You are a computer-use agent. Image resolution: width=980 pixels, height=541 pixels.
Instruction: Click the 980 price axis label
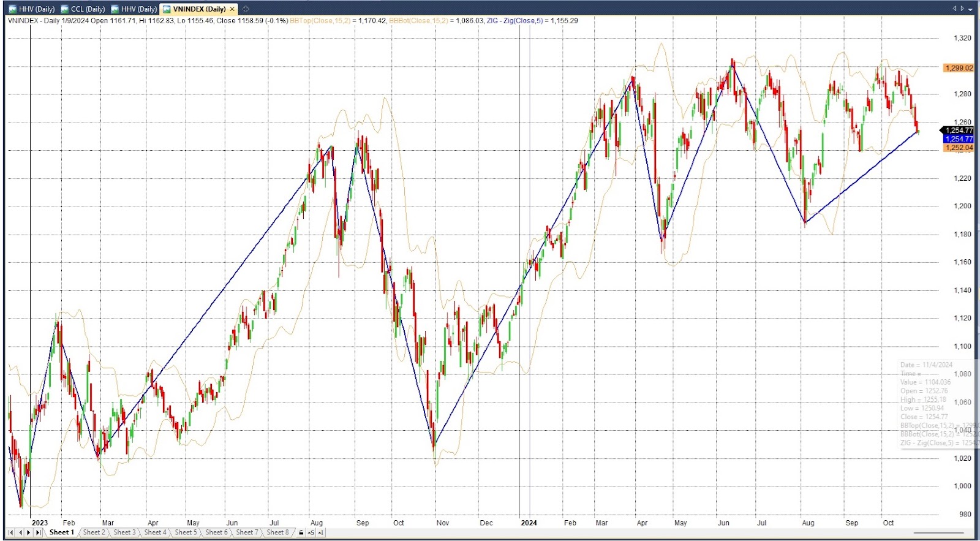coord(965,514)
